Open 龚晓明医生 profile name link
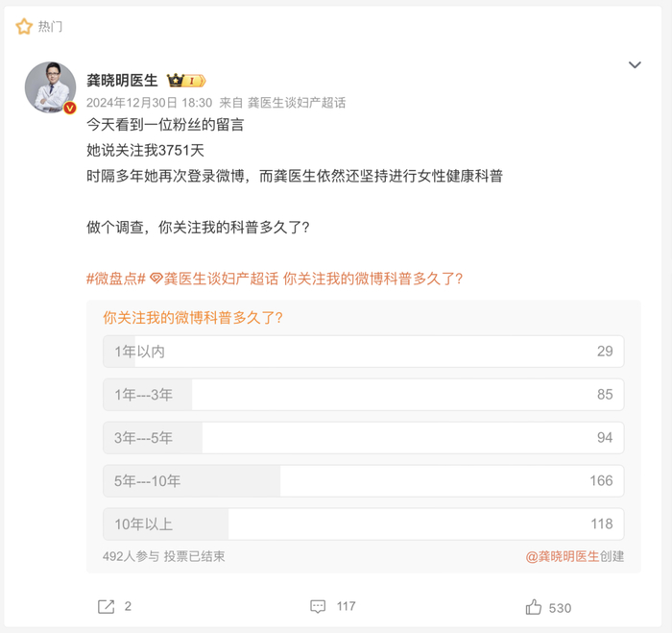 pos(123,81)
